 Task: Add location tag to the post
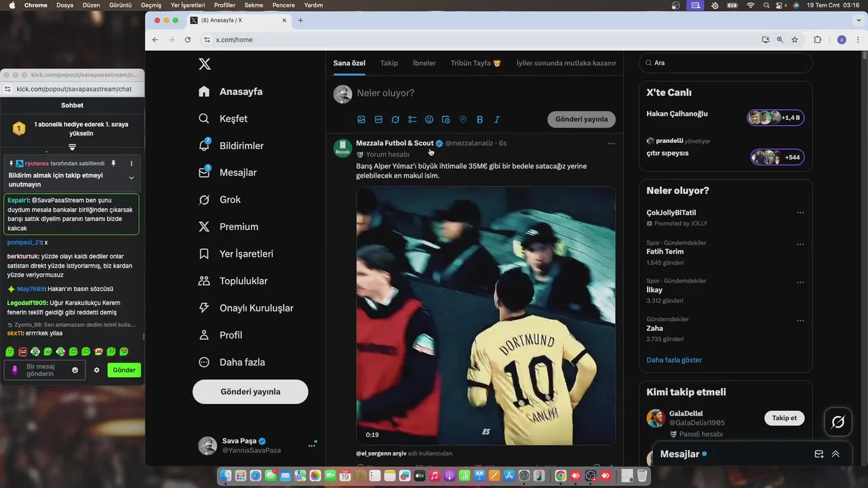pos(463,119)
